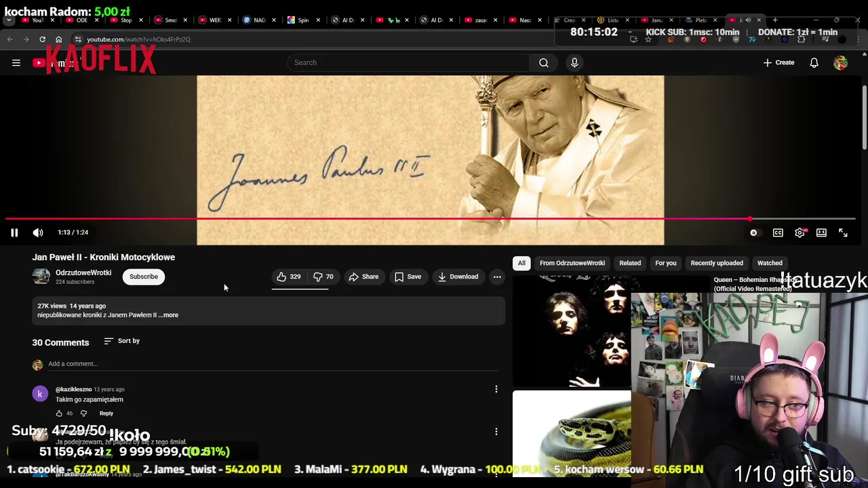Reload the page

[42, 39]
